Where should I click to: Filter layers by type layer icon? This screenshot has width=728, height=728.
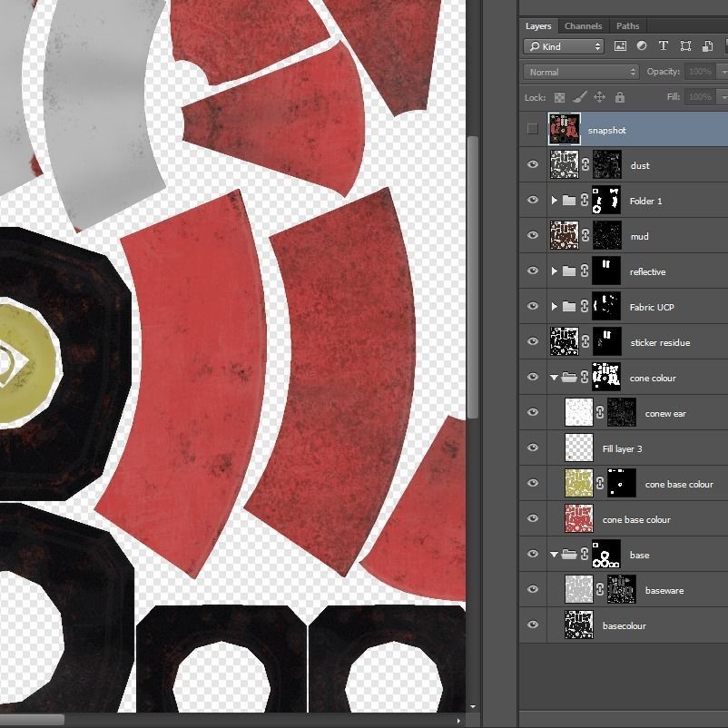click(663, 46)
